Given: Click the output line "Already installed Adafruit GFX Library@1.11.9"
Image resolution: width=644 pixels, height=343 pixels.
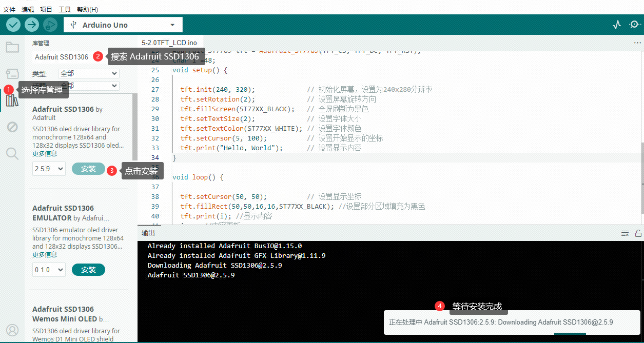Looking at the screenshot, I should click(x=237, y=255).
